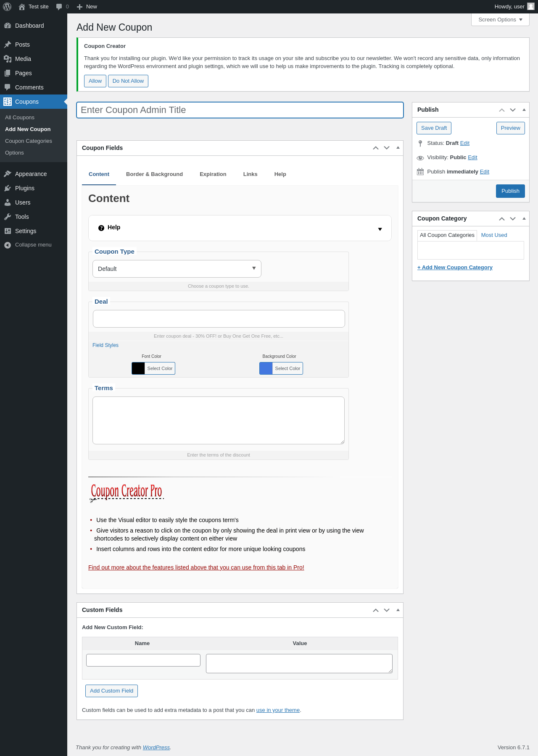
Task: Move Custom Fields box down
Action: tap(387, 610)
